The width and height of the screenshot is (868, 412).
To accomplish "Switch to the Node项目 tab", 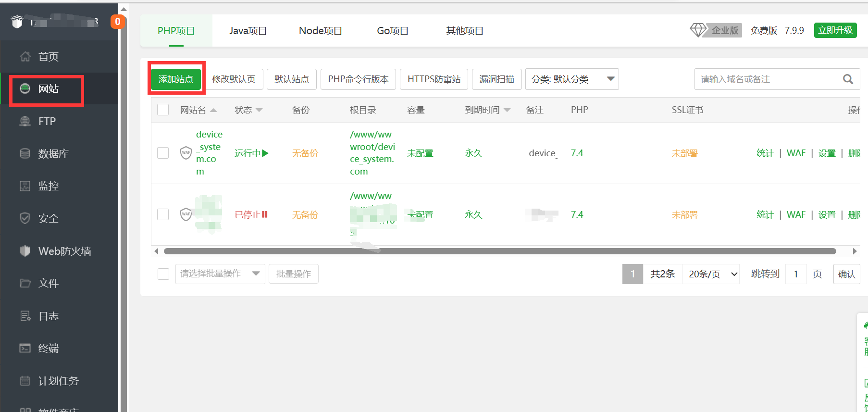I will pyautogui.click(x=321, y=31).
